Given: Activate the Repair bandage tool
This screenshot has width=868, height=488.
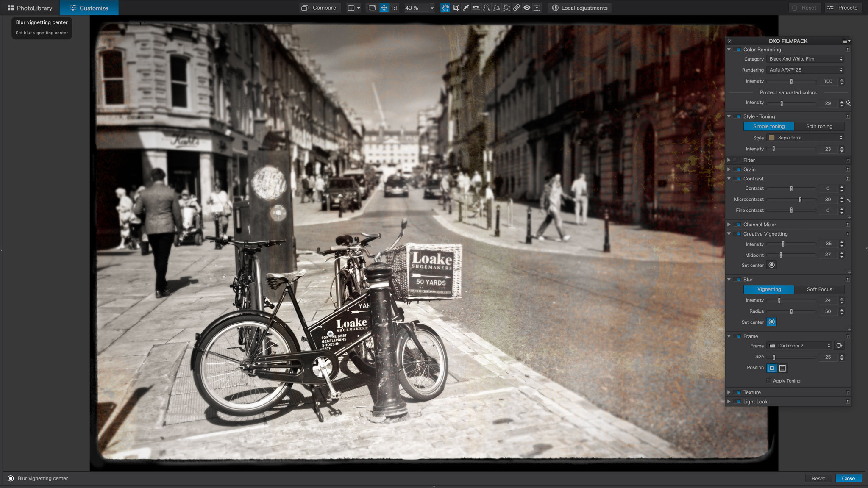Looking at the screenshot, I should pyautogui.click(x=517, y=8).
